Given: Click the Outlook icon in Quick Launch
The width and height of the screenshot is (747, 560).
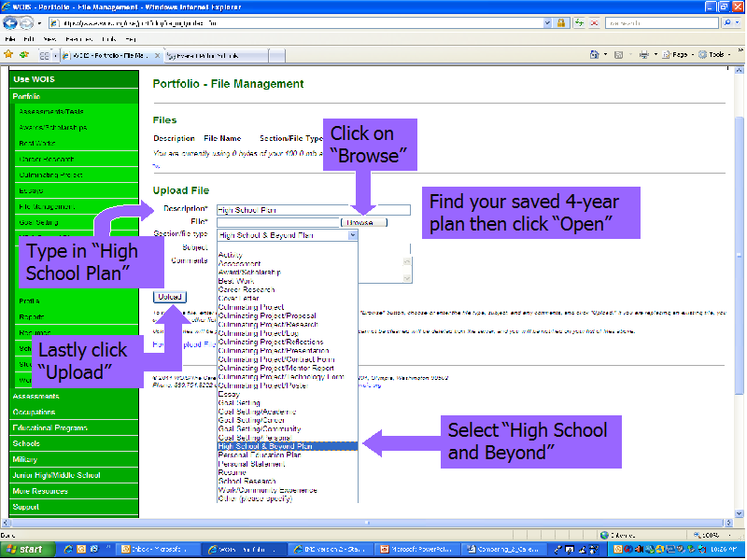Looking at the screenshot, I should [81, 549].
